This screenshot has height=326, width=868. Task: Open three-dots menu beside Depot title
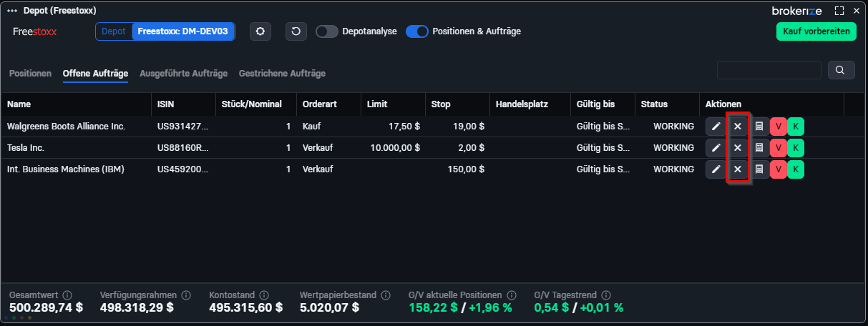(11, 11)
